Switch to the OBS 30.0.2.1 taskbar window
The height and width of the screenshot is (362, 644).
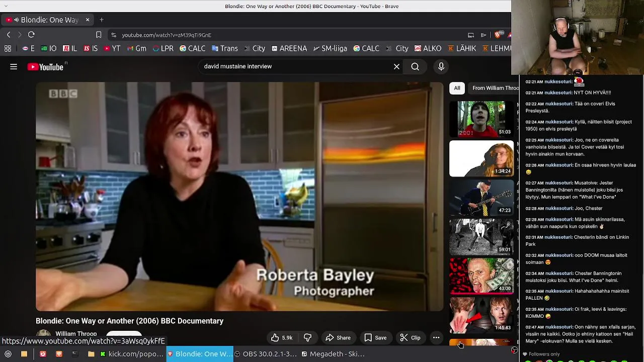click(266, 354)
